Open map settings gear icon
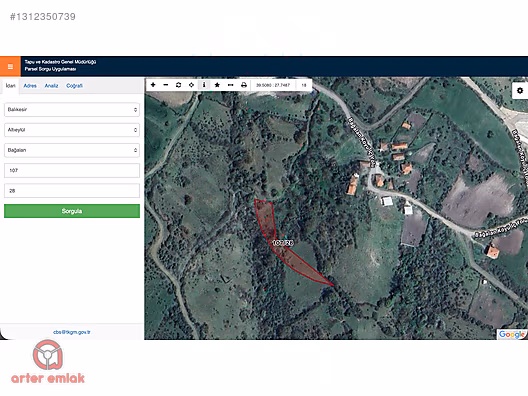This screenshot has height=396, width=528. pyautogui.click(x=520, y=90)
